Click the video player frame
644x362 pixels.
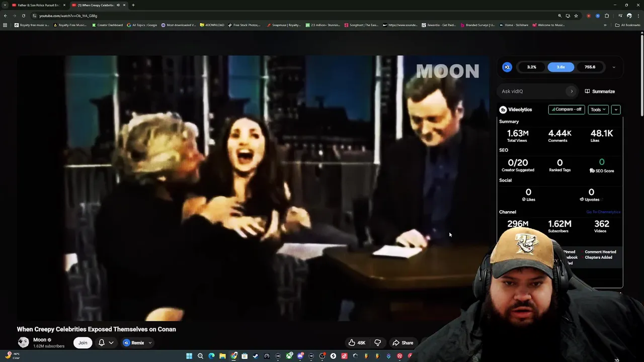tap(253, 188)
